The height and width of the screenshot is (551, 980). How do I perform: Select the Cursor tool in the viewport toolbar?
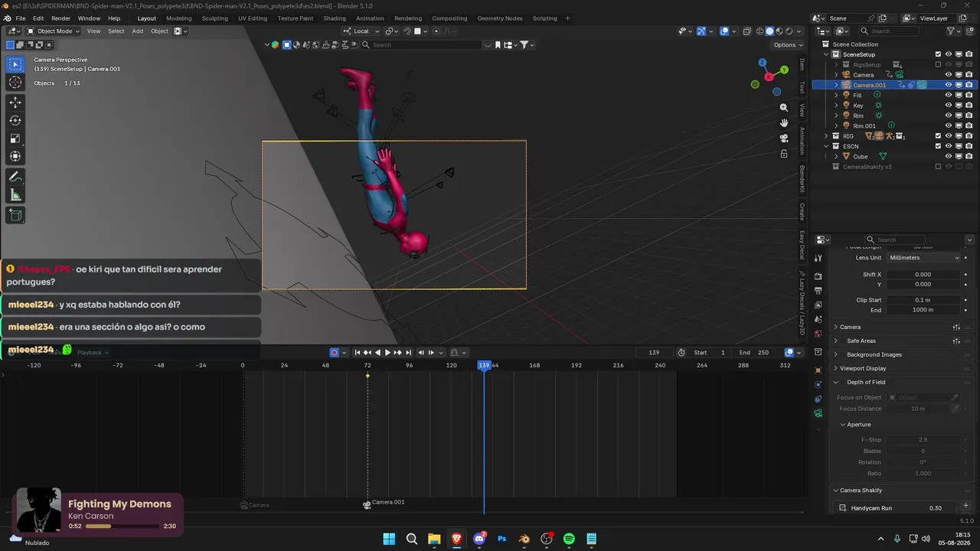(x=15, y=83)
